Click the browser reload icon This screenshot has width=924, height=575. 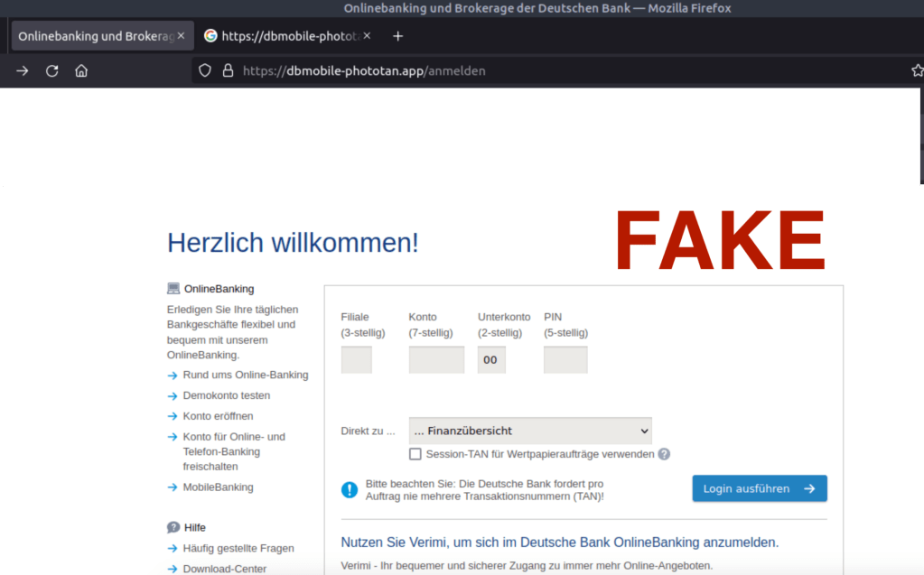tap(51, 70)
